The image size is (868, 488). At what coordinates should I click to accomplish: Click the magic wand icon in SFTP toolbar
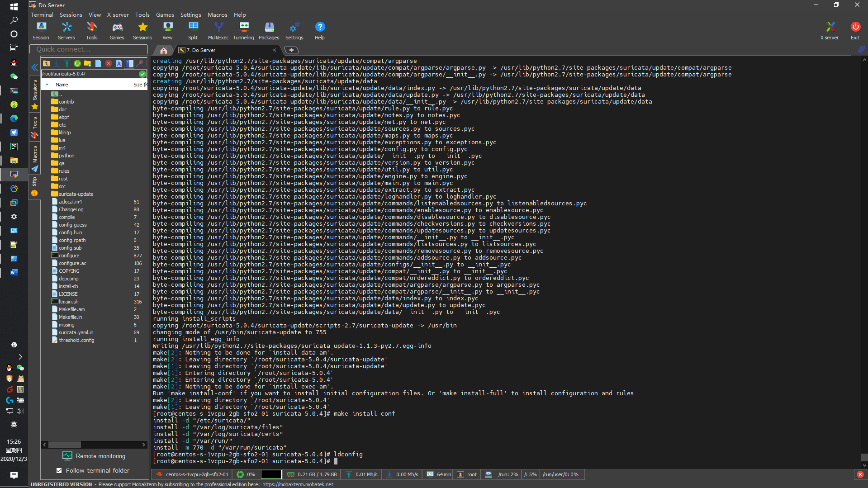click(140, 63)
